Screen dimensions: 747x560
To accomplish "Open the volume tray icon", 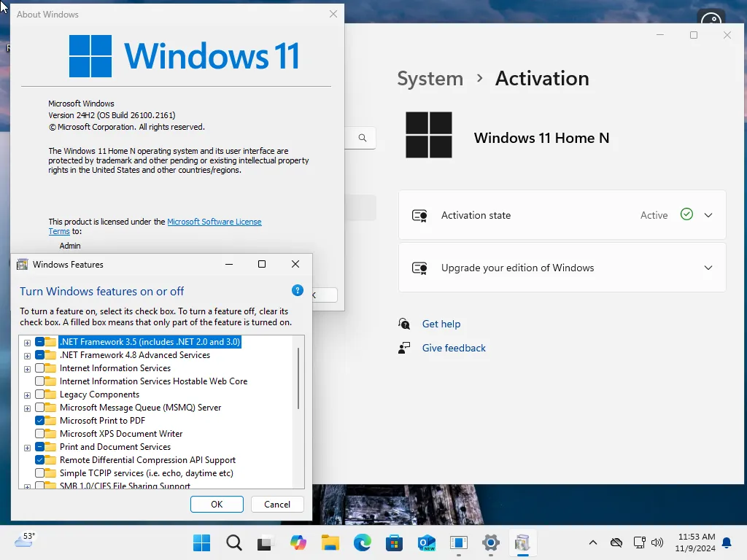I will coord(657,542).
